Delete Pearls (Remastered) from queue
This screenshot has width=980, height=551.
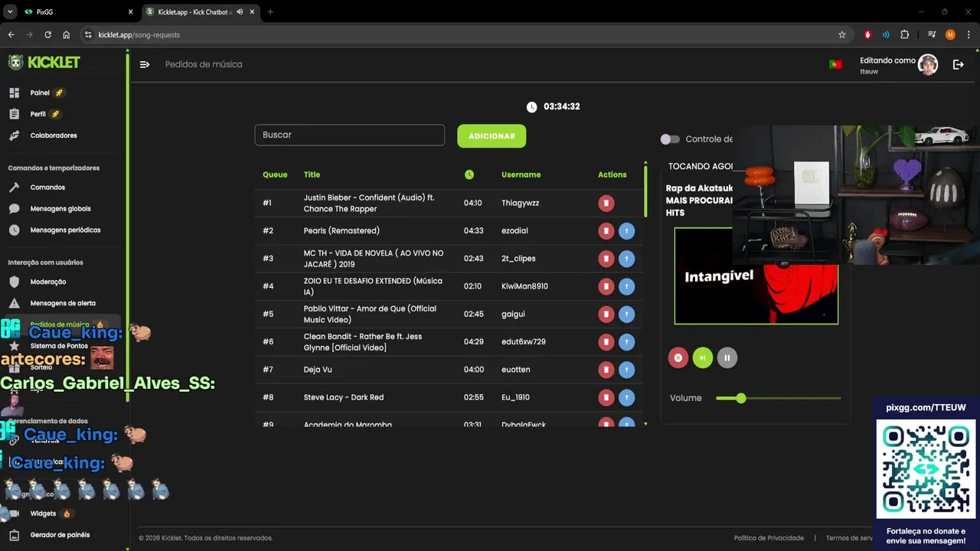[x=606, y=230]
